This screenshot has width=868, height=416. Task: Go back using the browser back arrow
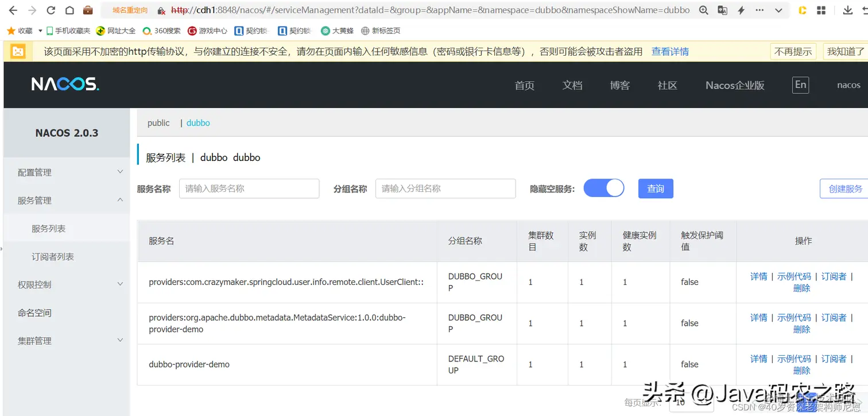(x=13, y=10)
